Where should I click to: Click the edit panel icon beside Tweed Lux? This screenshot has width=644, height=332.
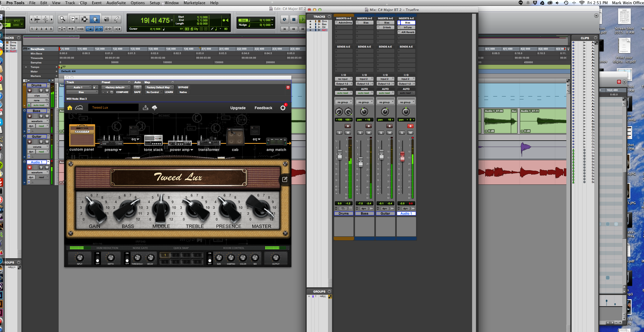[285, 179]
